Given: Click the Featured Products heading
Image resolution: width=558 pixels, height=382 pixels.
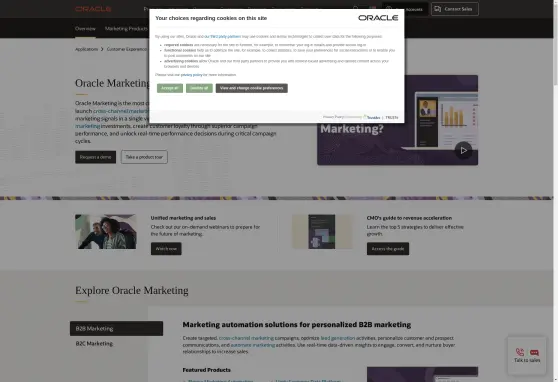Looking at the screenshot, I should click(x=206, y=370).
